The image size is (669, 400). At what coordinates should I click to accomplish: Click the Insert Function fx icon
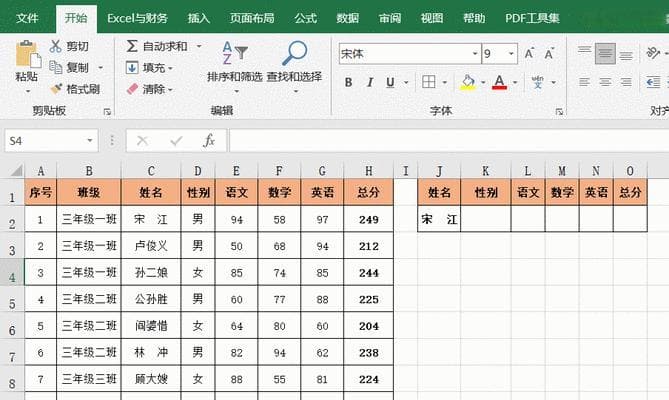pyautogui.click(x=209, y=140)
